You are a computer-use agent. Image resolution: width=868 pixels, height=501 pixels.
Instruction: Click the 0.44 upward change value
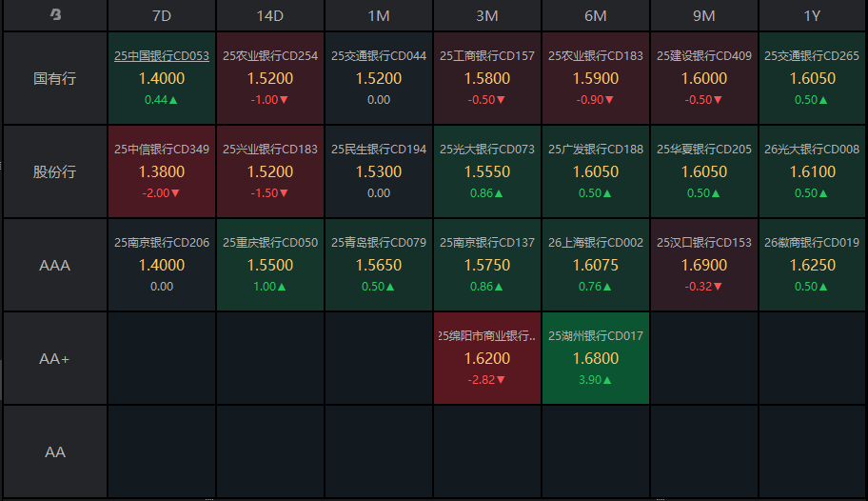[x=161, y=100]
